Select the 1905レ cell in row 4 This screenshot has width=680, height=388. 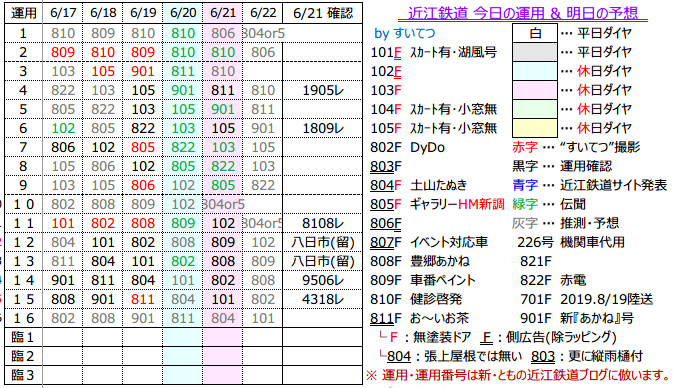point(322,90)
